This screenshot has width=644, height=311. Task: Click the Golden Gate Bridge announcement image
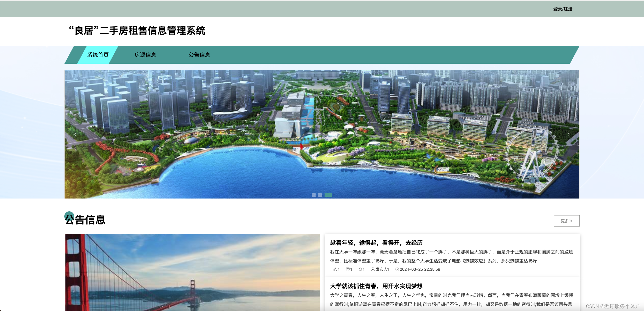(192, 272)
